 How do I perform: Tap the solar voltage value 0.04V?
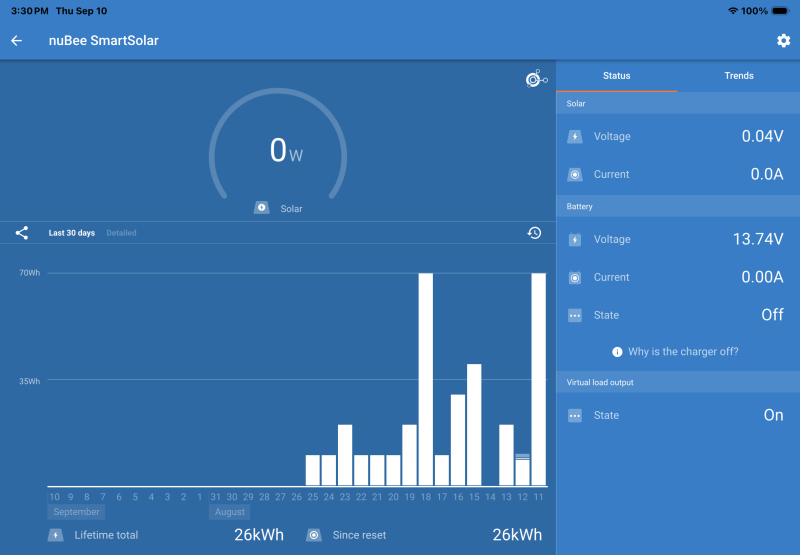click(x=762, y=137)
